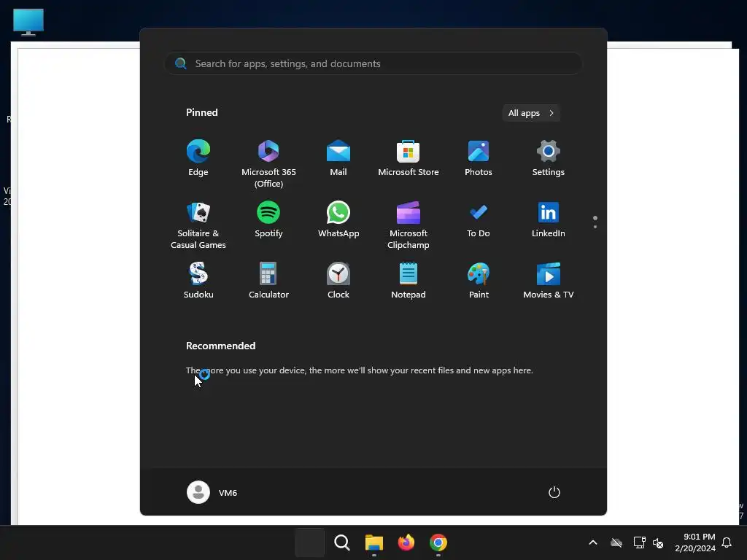Launch Firefox from taskbar
This screenshot has width=747, height=560.
(x=406, y=542)
